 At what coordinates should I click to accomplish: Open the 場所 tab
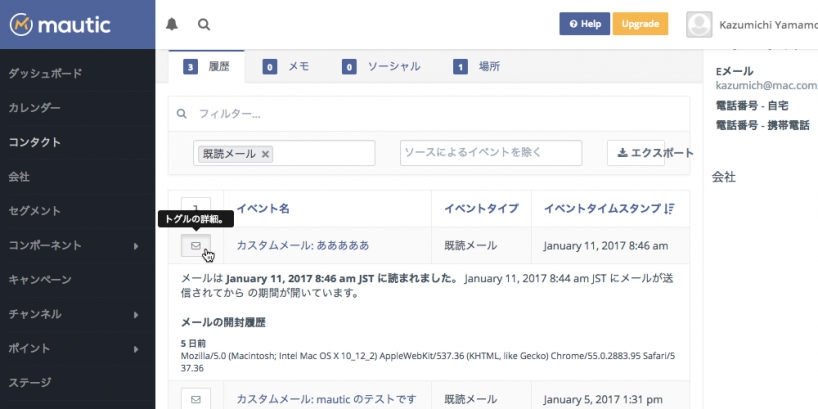click(477, 67)
